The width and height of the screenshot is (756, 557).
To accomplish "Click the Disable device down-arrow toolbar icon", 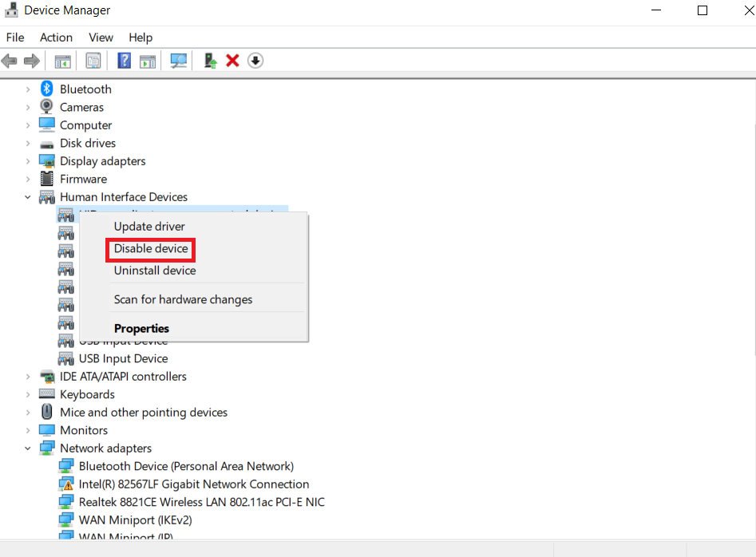I will point(255,61).
